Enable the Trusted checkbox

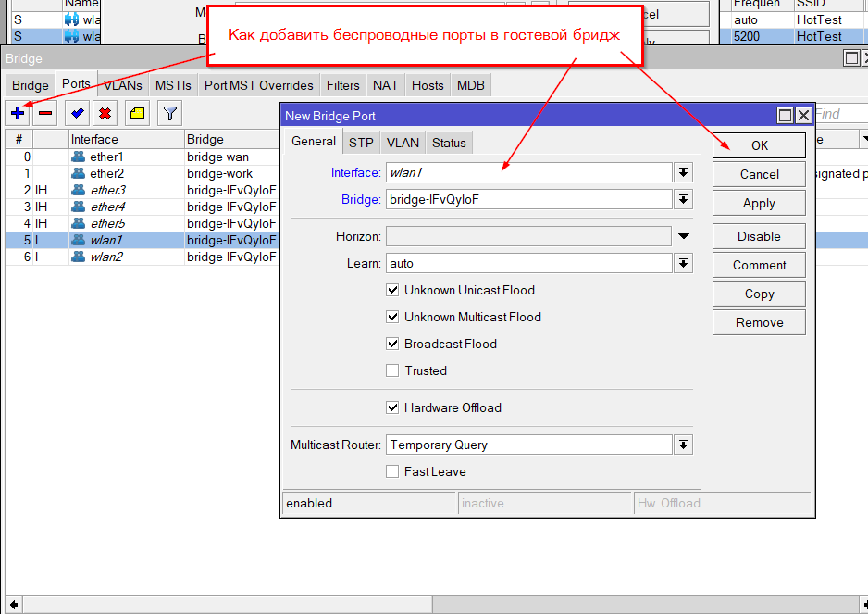coord(392,370)
